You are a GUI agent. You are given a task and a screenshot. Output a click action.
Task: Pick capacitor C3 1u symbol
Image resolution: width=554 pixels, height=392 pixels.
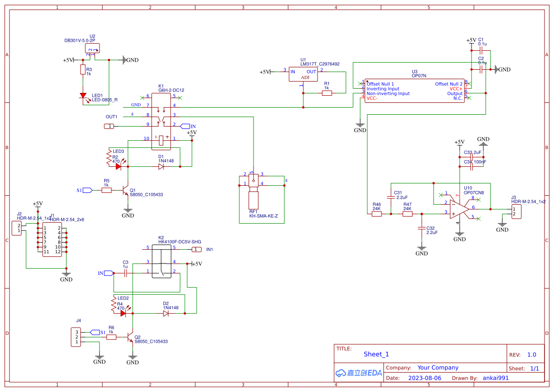(126, 273)
